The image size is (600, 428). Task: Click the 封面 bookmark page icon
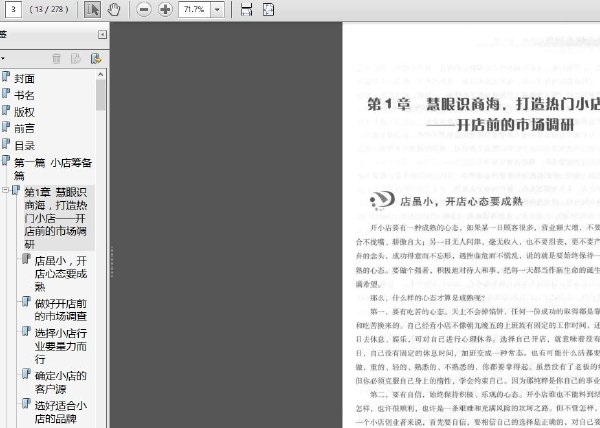coord(6,76)
